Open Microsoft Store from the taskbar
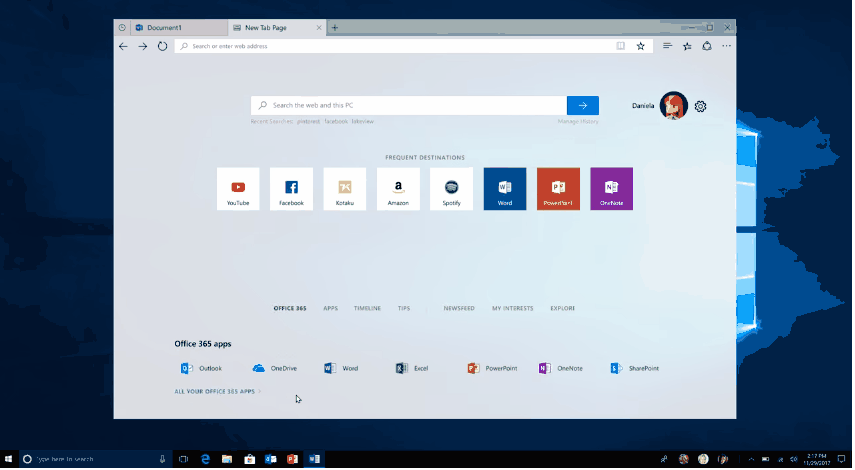 249,459
